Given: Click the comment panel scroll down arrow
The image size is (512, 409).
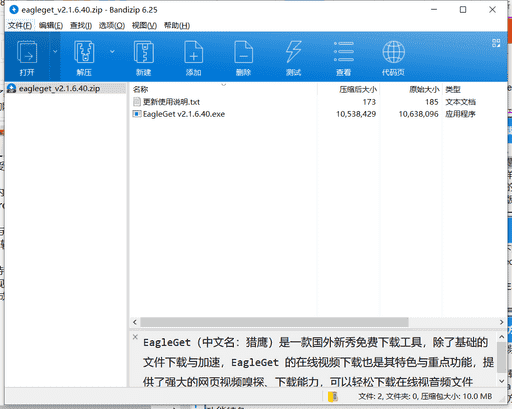Looking at the screenshot, I should coord(502,381).
